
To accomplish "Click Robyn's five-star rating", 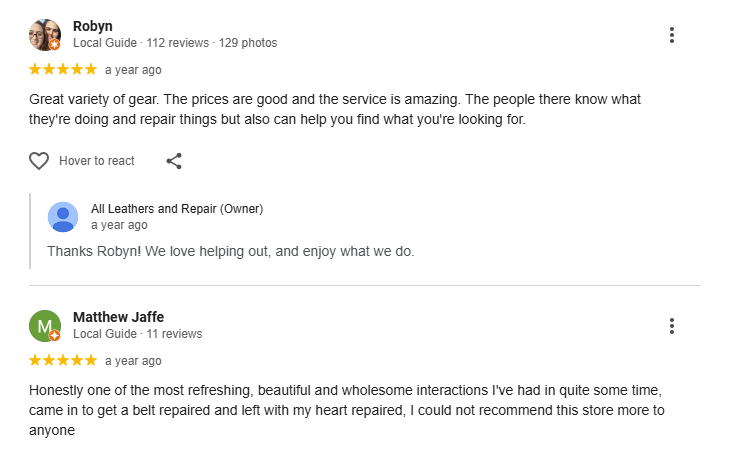I will 63,70.
